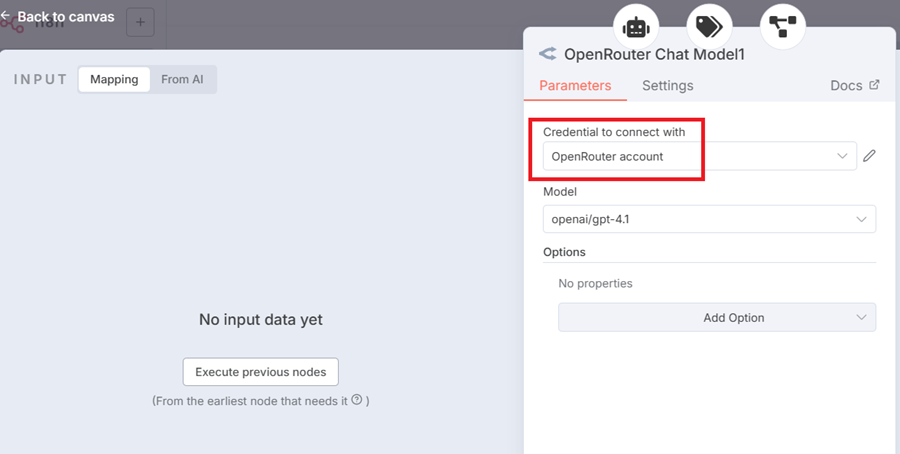
Task: Click the question mark help icon
Action: tap(357, 400)
